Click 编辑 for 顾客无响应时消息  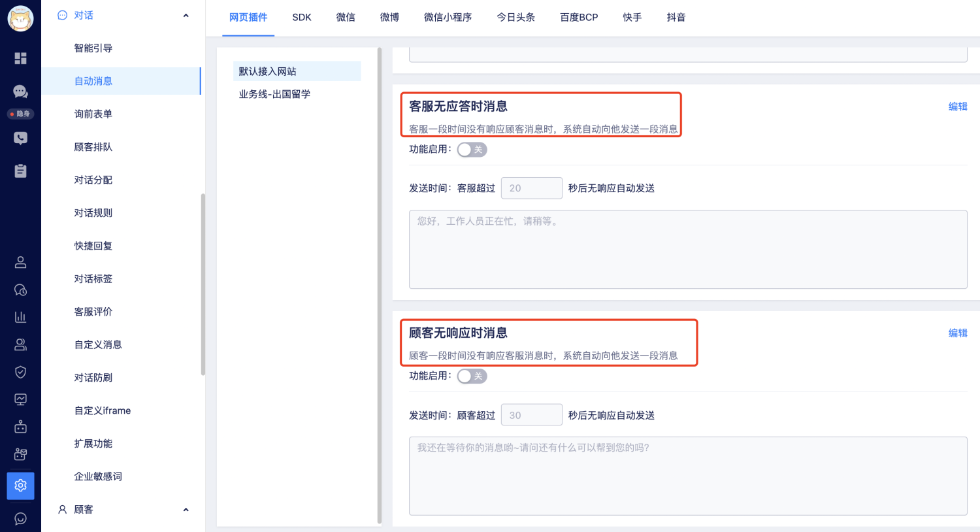click(958, 333)
